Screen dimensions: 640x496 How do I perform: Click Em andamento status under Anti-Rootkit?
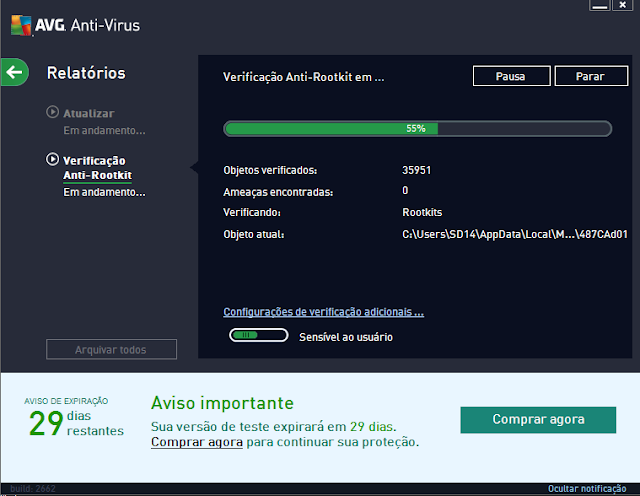pyautogui.click(x=104, y=192)
